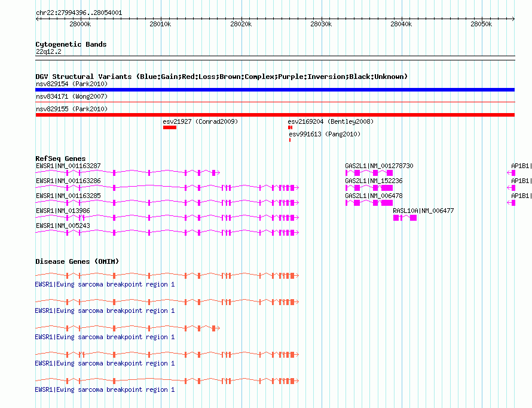
Task: Click the first OMIM EWSR1 gene glyph
Action: (x=167, y=276)
